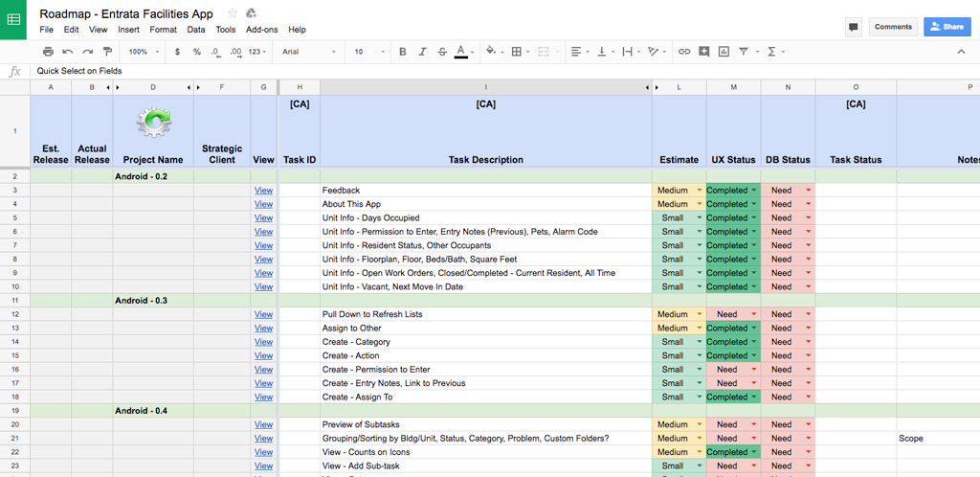Open the View link for Preview of Subtasks
The image size is (980, 477).
click(264, 424)
